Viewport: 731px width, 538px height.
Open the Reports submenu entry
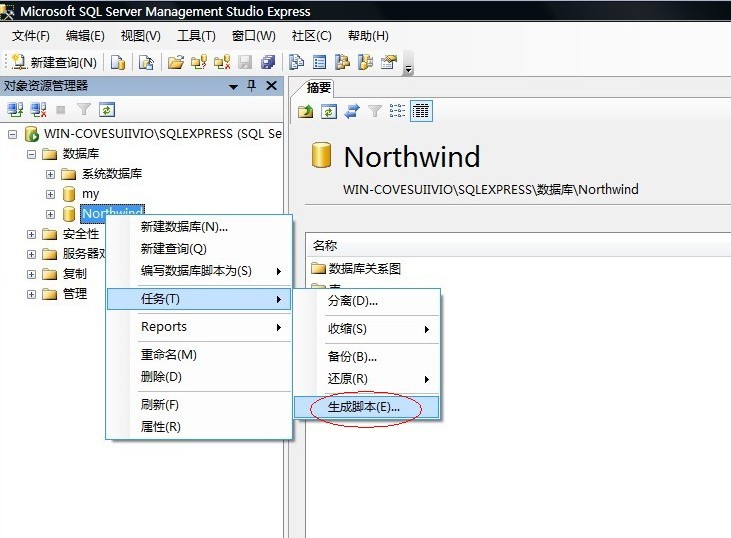pyautogui.click(x=199, y=327)
